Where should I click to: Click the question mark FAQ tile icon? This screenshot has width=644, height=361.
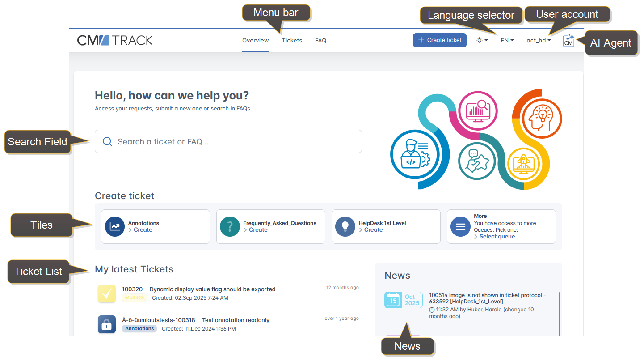pos(230,227)
